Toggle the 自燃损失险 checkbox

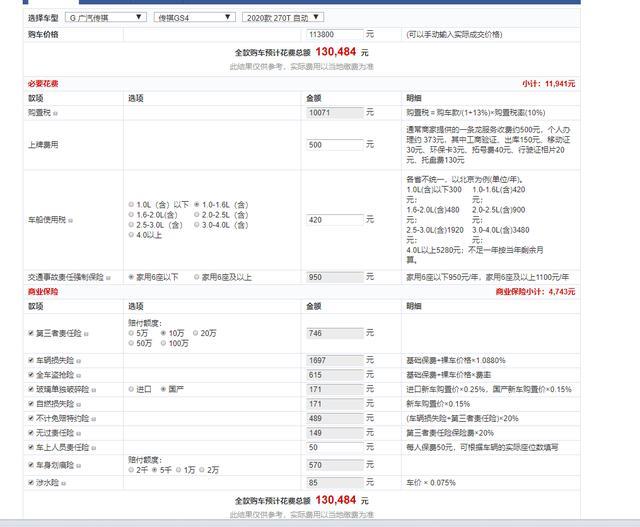[31, 404]
